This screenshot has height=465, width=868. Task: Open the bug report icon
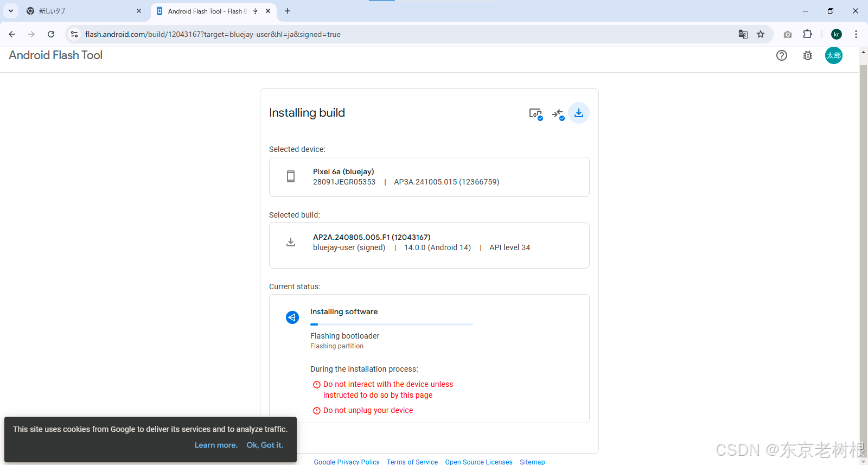(808, 55)
